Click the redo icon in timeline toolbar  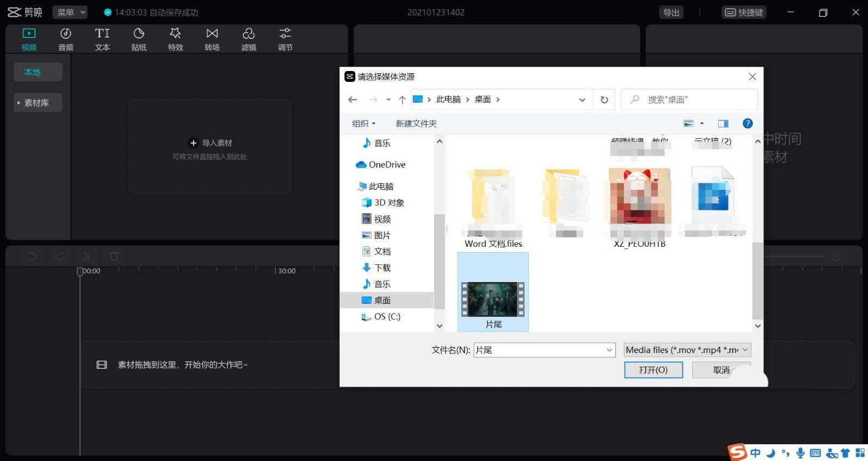click(x=60, y=256)
